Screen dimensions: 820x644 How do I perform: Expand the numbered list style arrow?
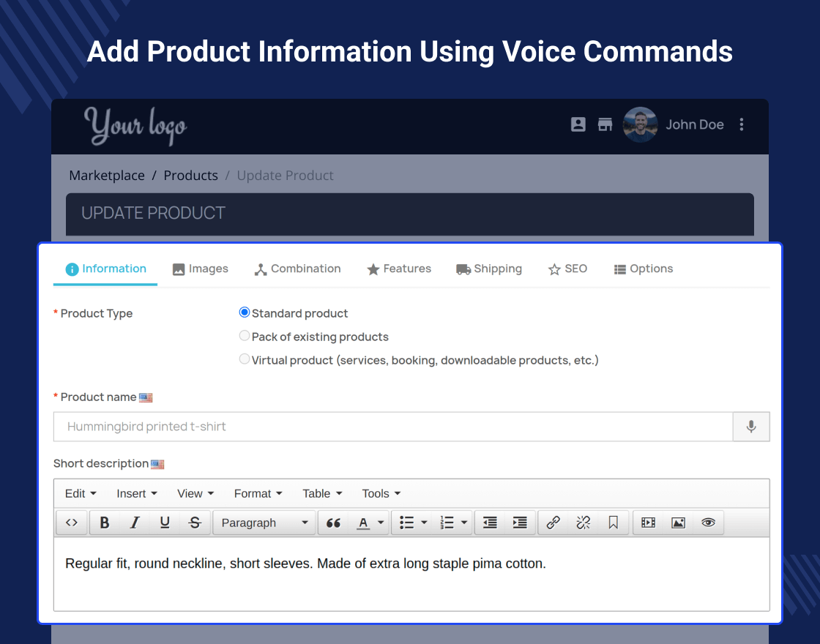coord(464,523)
